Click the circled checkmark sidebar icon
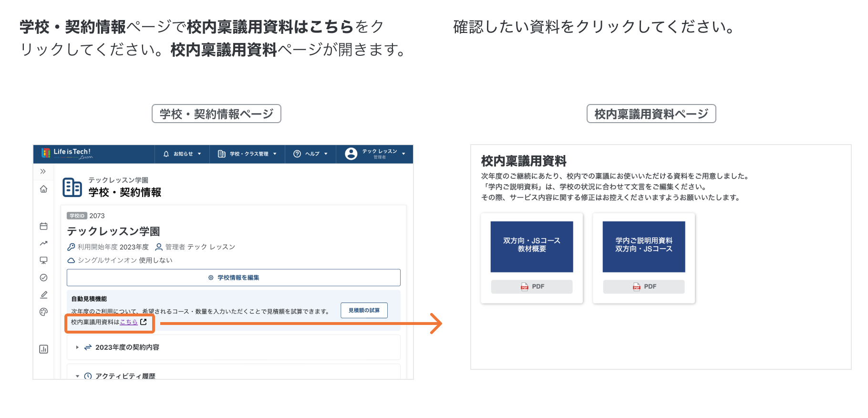Viewport: 868px width, 418px height. 43,278
